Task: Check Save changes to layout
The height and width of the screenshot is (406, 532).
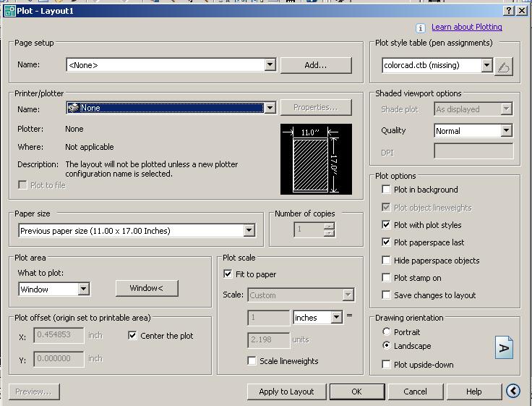Action: 386,295
